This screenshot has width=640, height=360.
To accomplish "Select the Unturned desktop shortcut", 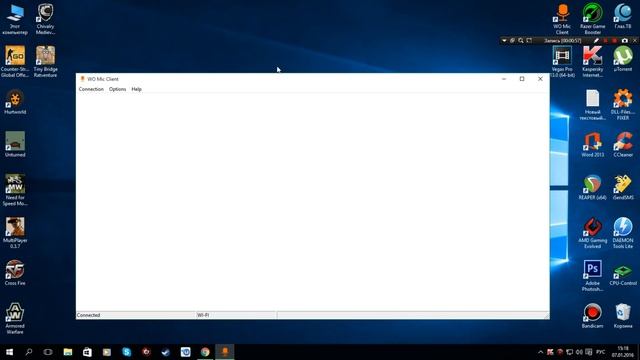I will click(x=15, y=144).
